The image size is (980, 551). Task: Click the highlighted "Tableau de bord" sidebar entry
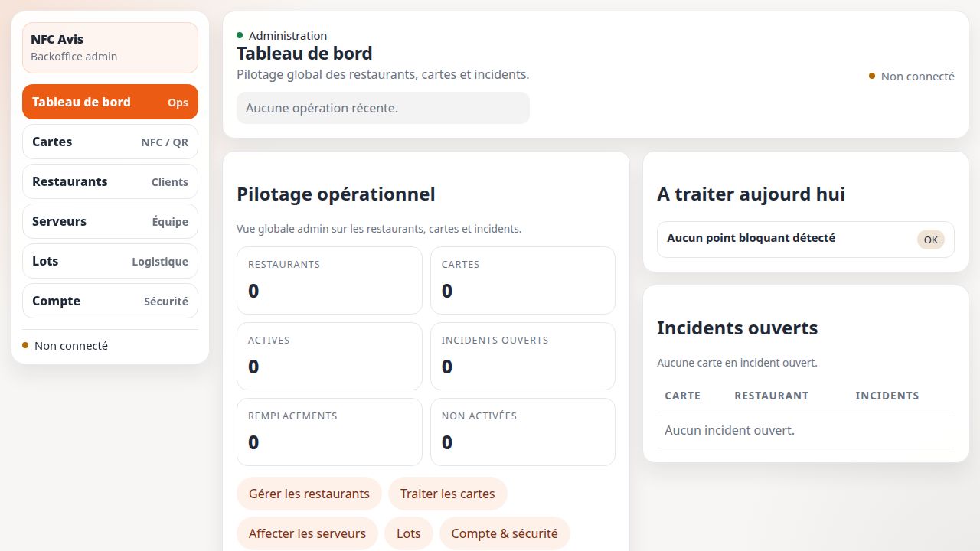pyautogui.click(x=109, y=102)
